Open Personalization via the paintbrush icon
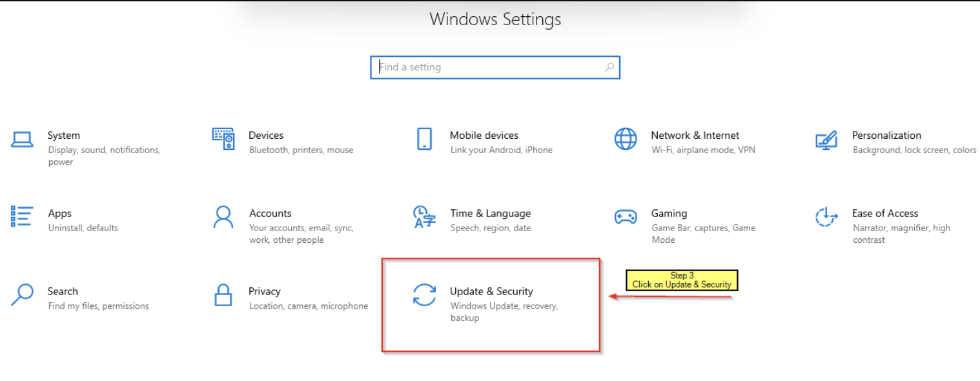Viewport: 980px width, 381px height. [x=826, y=139]
